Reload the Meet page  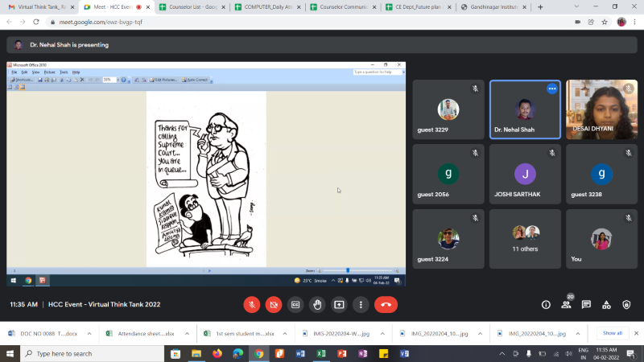click(x=36, y=22)
